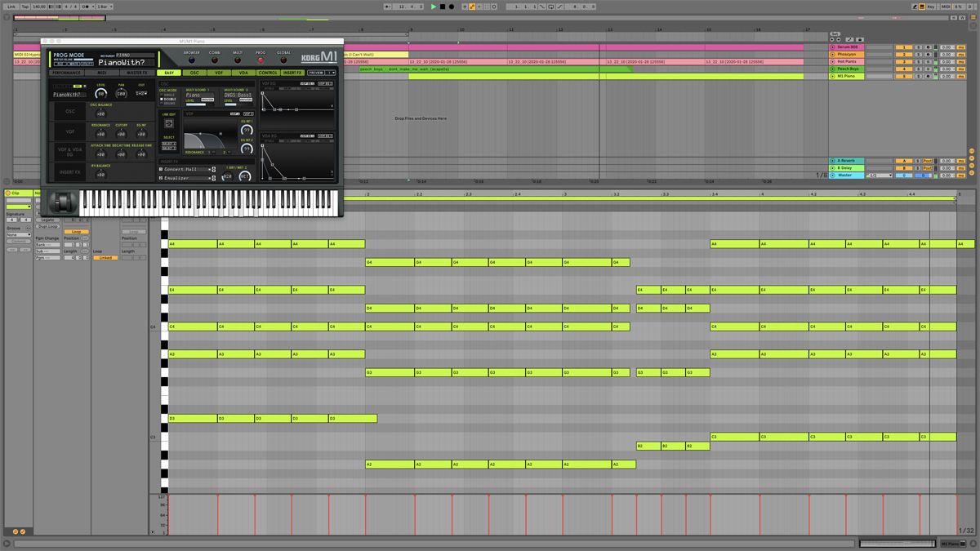Click the Linked envelope loop button

click(x=105, y=258)
